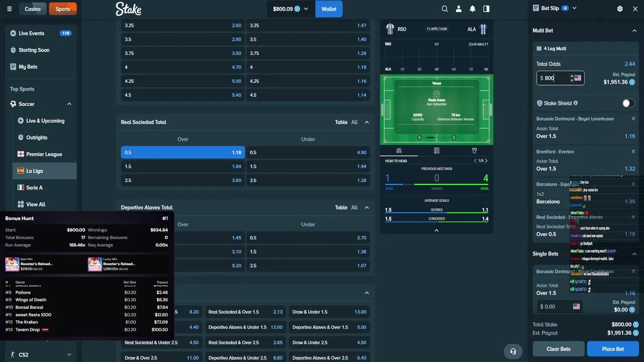
Task: Pick Real Sociedad Under 0.5 at 4.90
Action: point(308,152)
